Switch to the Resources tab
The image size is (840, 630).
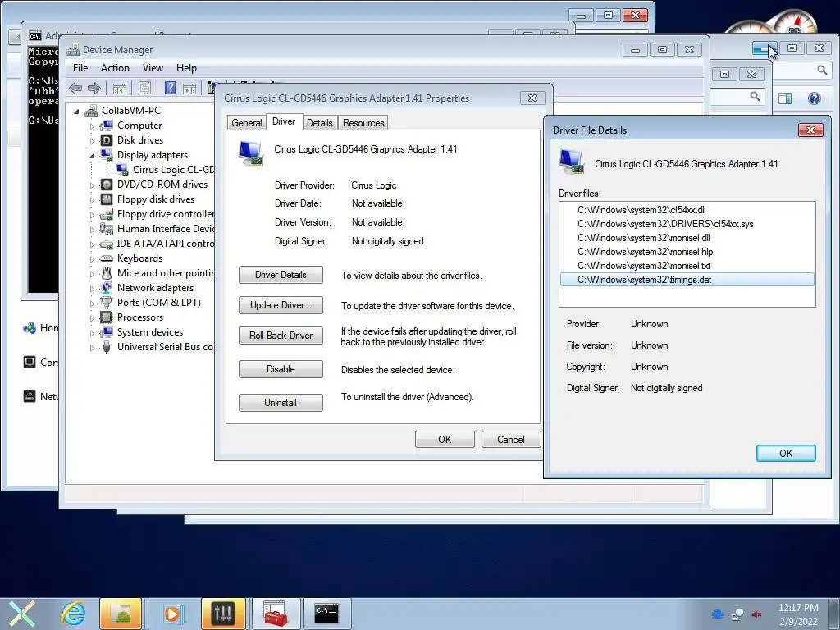363,123
